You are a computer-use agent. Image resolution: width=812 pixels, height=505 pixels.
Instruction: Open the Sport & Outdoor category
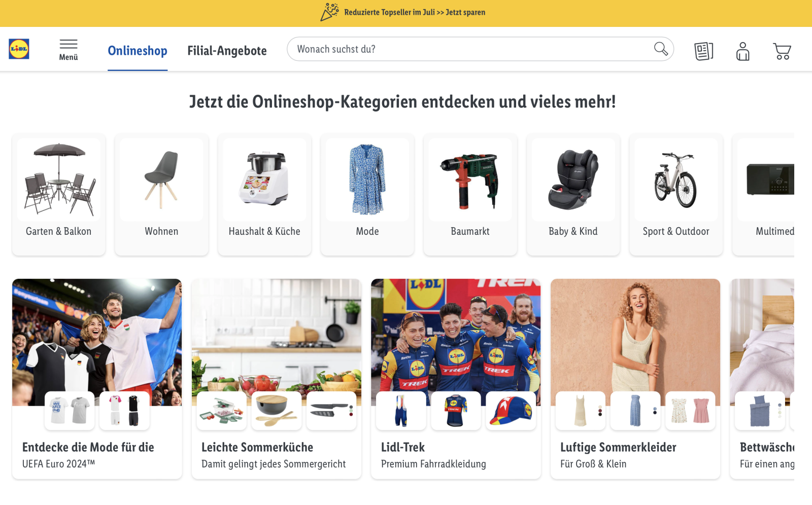676,195
